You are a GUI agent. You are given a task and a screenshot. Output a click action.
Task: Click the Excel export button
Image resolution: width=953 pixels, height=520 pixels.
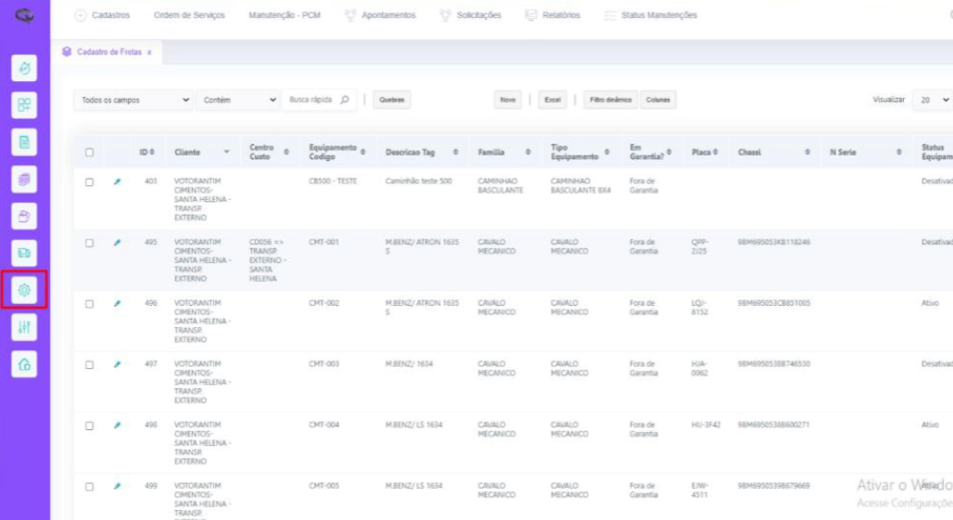[x=552, y=100]
